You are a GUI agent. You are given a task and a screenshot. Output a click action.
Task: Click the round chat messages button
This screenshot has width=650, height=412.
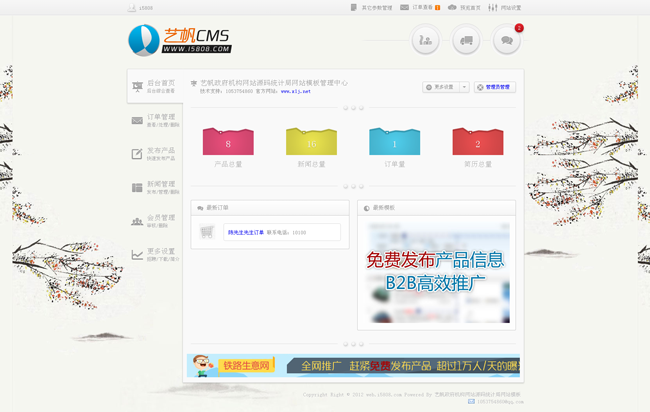(x=507, y=40)
